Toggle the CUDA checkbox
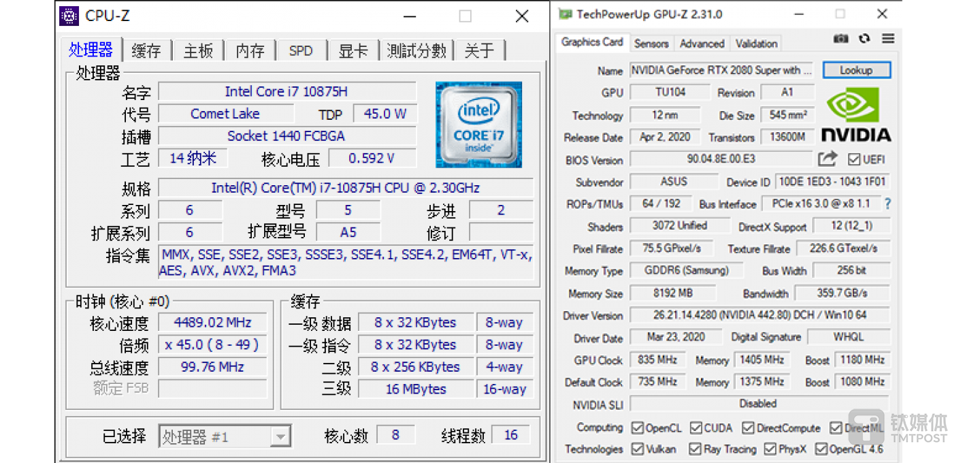The height and width of the screenshot is (463, 980). 696,428
